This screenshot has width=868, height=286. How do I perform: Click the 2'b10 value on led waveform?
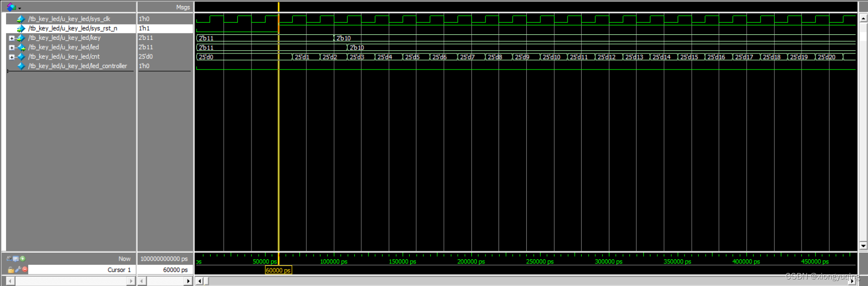coord(357,48)
